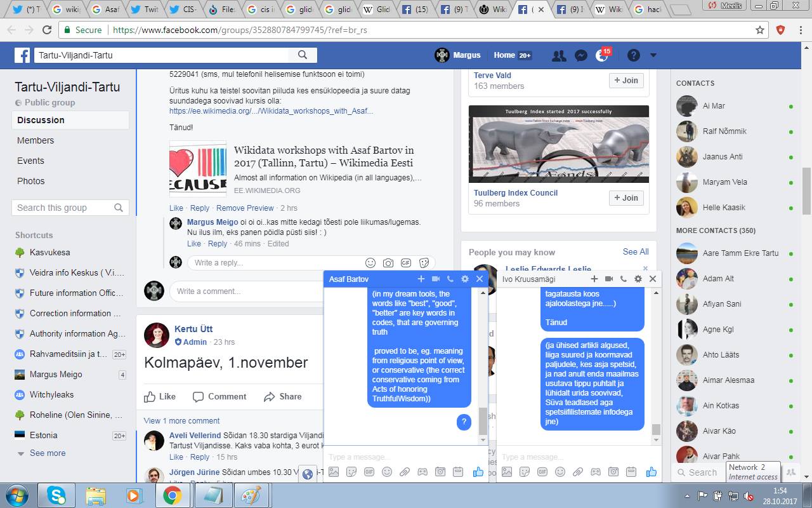
Task: Like Kertu Ütt's post
Action: 160,397
